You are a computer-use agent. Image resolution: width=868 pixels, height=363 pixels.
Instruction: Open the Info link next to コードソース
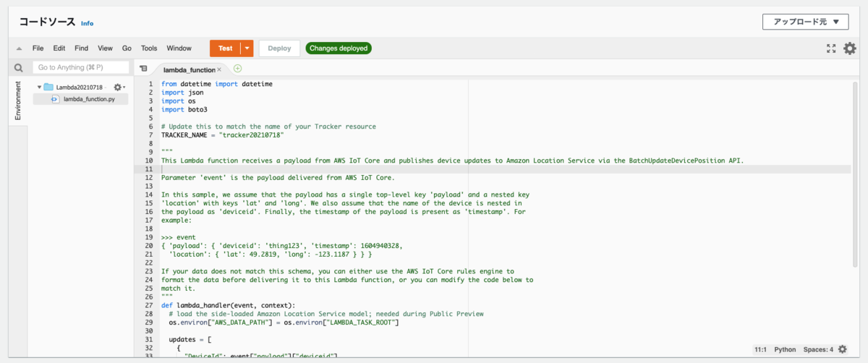point(87,23)
